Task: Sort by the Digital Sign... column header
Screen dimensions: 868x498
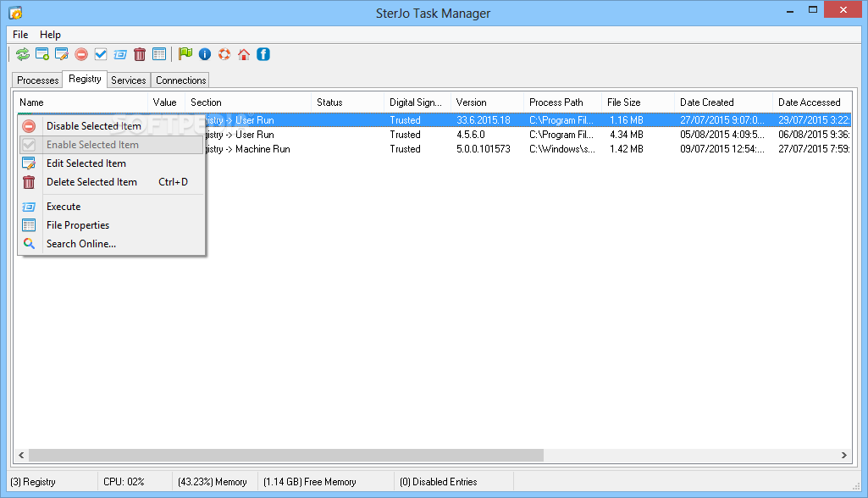Action: tap(417, 102)
